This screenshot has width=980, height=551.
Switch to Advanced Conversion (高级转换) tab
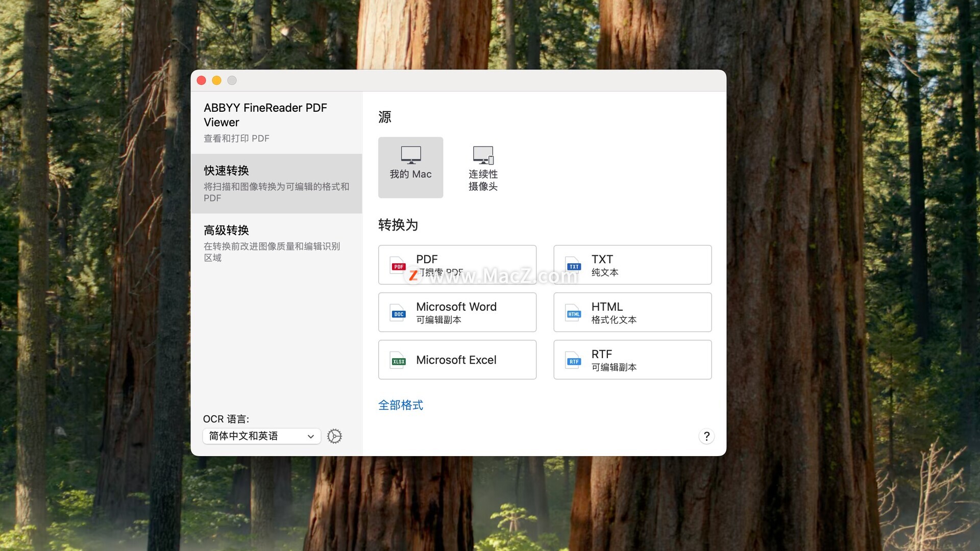276,243
